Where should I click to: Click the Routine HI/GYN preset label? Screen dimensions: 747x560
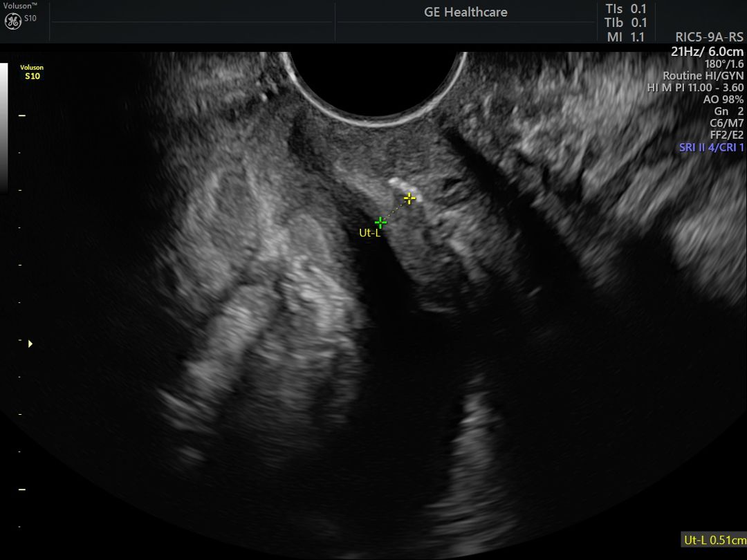click(x=703, y=75)
